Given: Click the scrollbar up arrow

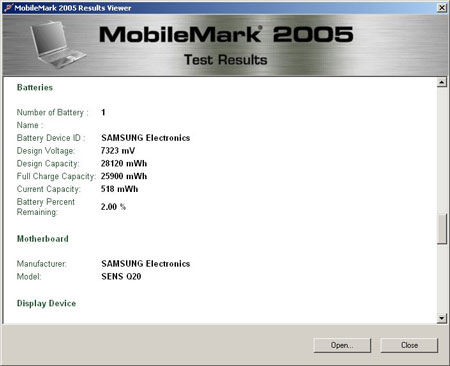Looking at the screenshot, I should click(x=442, y=82).
